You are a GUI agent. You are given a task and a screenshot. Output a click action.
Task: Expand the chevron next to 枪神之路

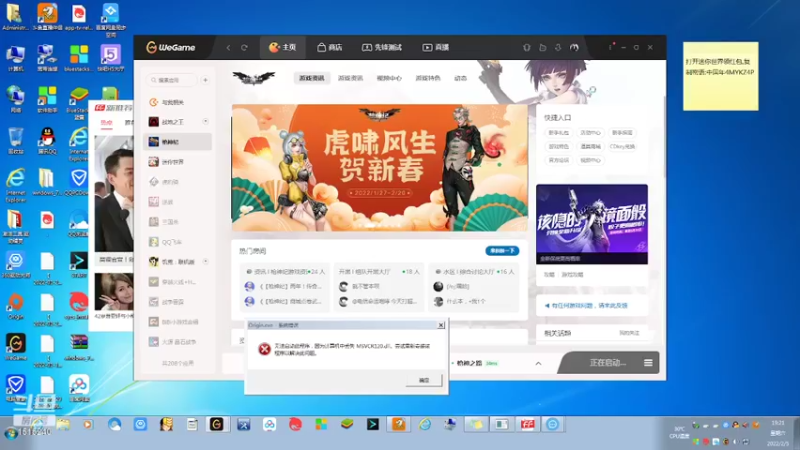tap(538, 363)
